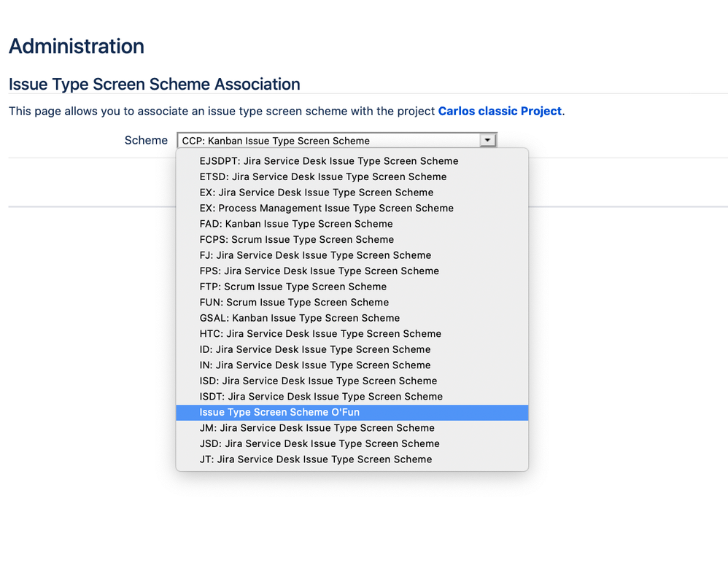This screenshot has width=728, height=571.
Task: Choose ID: Jira Service Desk option
Action: tap(352, 349)
